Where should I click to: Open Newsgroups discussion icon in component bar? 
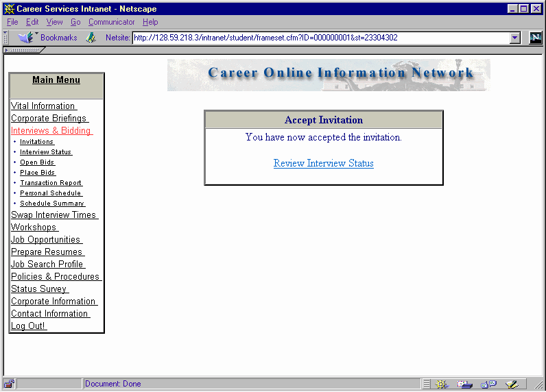[x=488, y=384]
